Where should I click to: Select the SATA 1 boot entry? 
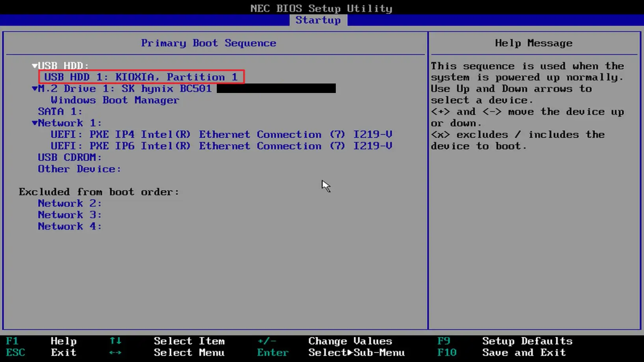click(60, 112)
